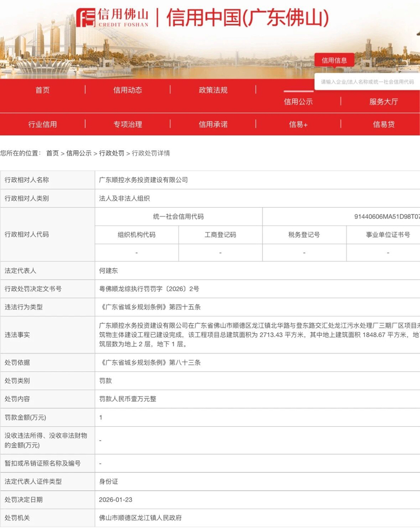
Task: Click the 违法行为类型 row label
Action: (x=24, y=307)
